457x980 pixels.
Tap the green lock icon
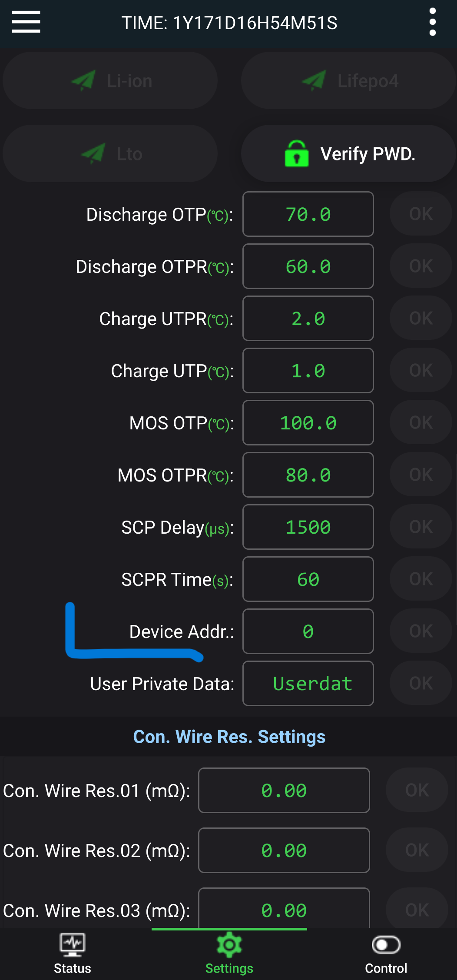(x=297, y=154)
